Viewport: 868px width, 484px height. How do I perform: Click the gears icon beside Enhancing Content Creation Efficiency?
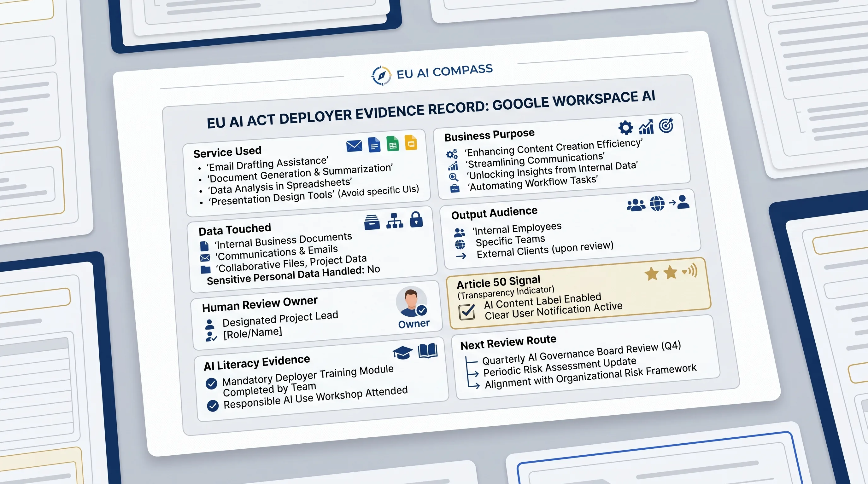452,154
